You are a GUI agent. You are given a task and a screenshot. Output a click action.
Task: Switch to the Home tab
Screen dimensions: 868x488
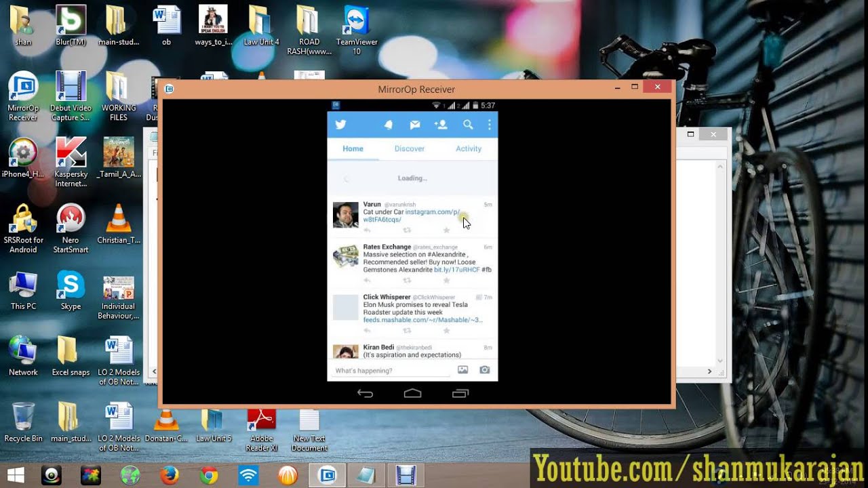(353, 148)
